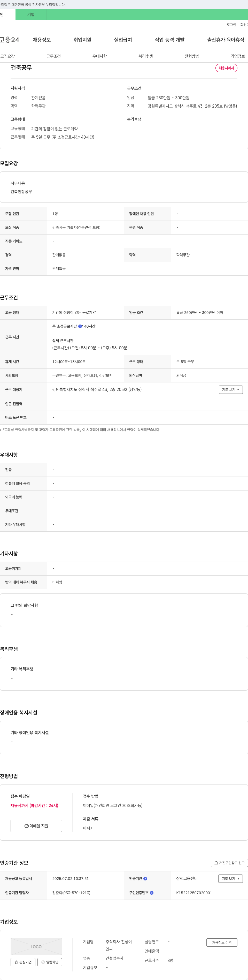The width and height of the screenshot is (248, 980).
Task: Jump to the 근무조건 section tab
Action: click(54, 56)
